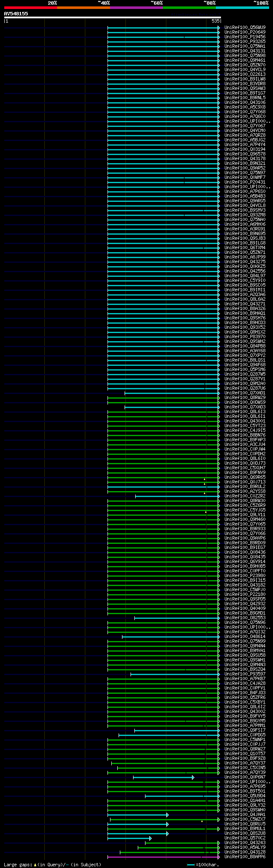
Task: Select the UniRef100_C5XUH7 label
Action: pos(245,468)
